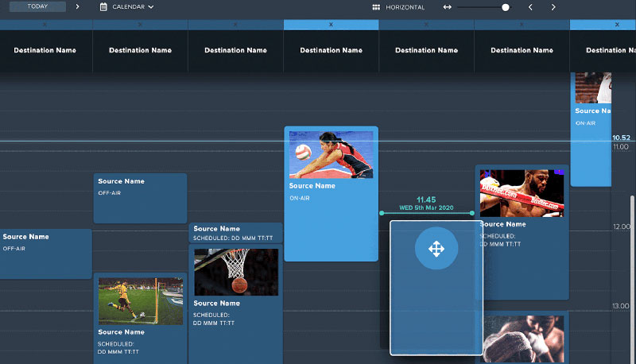Open the CALENDAR dropdown

[133, 7]
